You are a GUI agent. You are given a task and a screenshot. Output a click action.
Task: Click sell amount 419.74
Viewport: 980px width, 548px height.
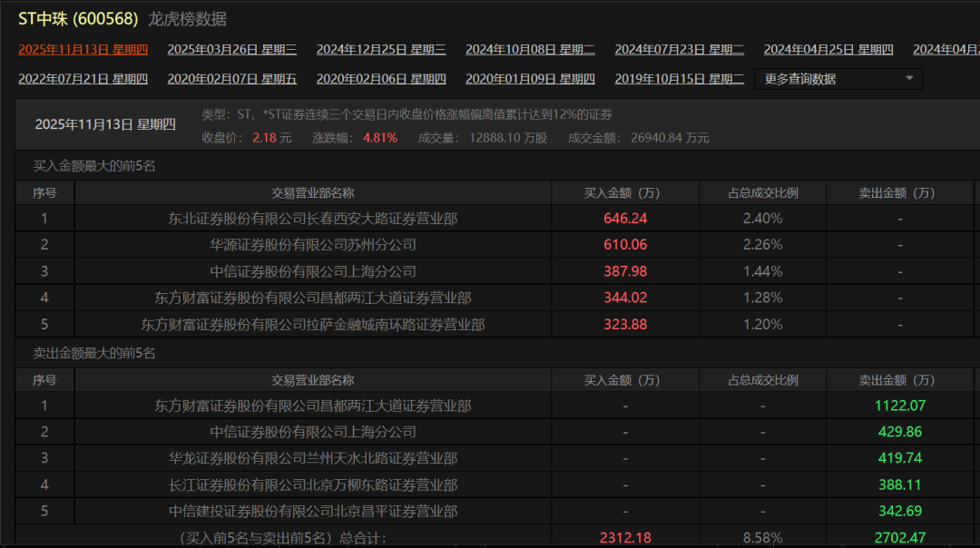(x=900, y=459)
